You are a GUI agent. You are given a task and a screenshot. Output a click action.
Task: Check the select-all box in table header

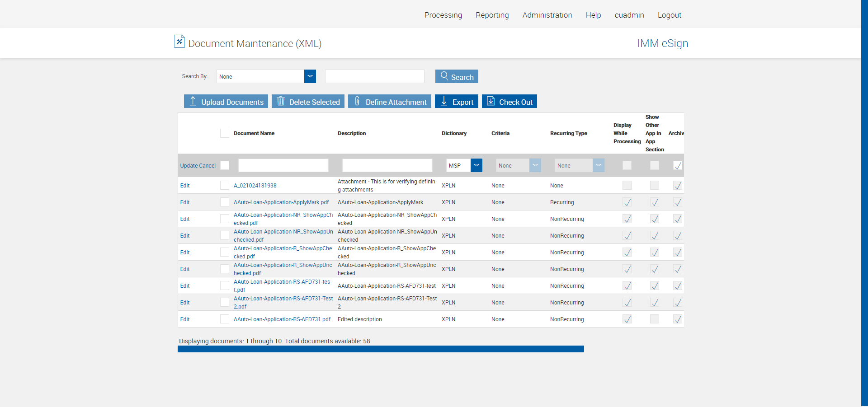point(225,133)
